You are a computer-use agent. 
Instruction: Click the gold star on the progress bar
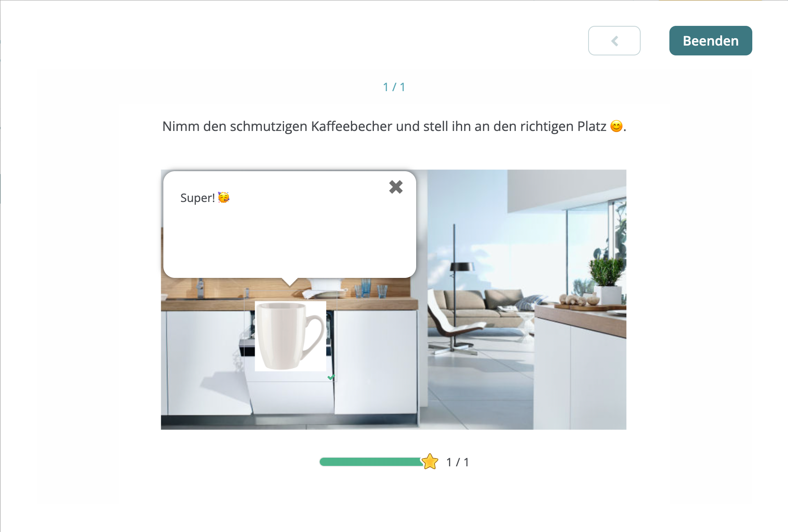tap(430, 462)
